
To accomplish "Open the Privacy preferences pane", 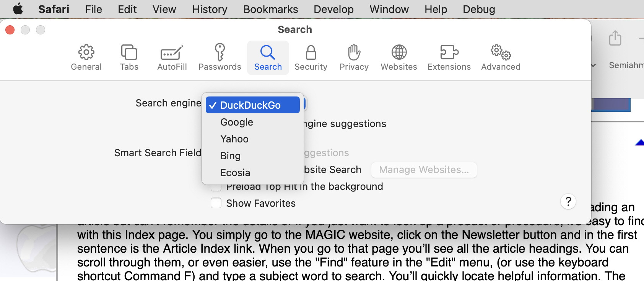I will click(354, 58).
